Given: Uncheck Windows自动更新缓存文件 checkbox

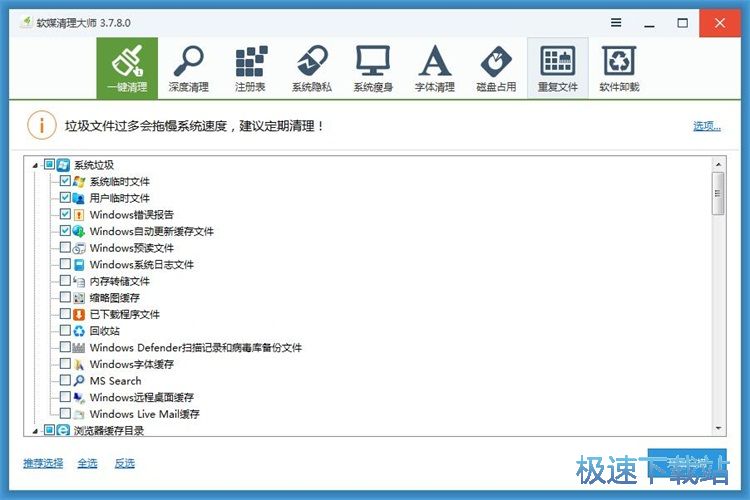Looking at the screenshot, I should click(x=65, y=231).
